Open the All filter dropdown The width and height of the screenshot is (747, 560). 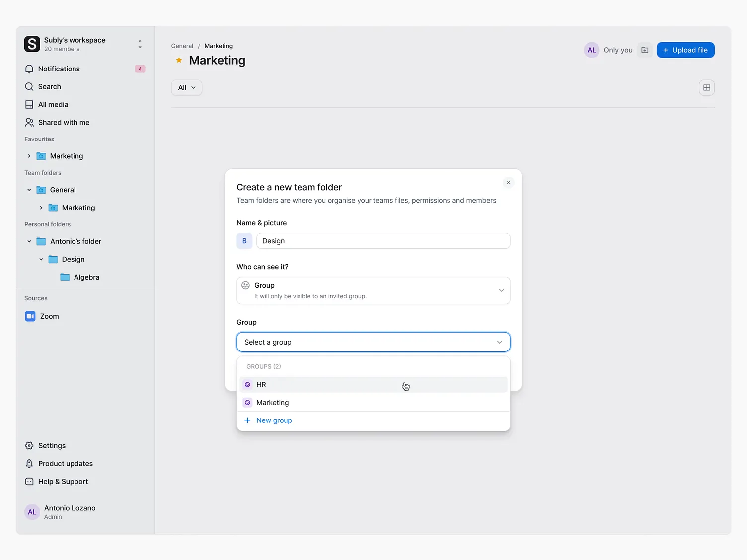click(186, 87)
